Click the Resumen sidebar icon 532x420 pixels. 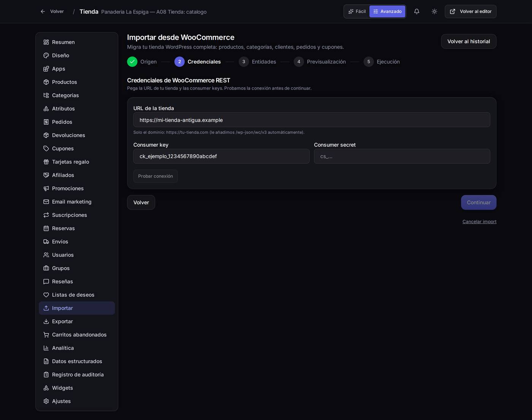(46, 42)
